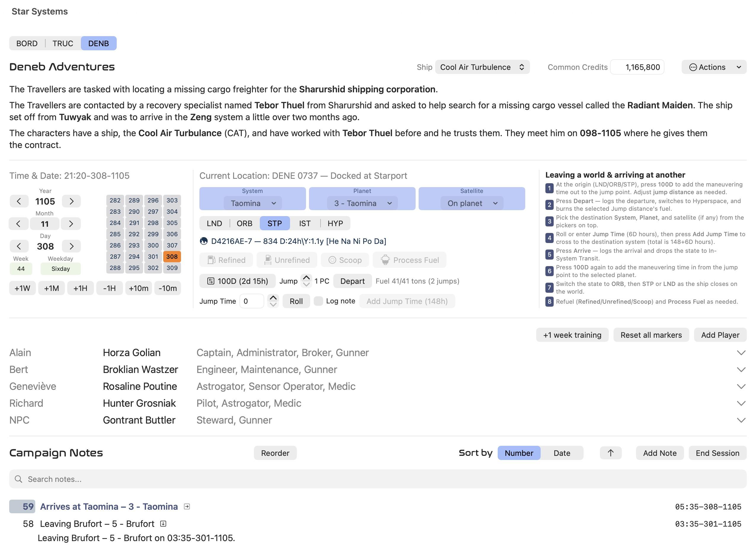Expand note 58 with its arrow icon
Viewport: 756px width, 547px height.
(x=163, y=524)
